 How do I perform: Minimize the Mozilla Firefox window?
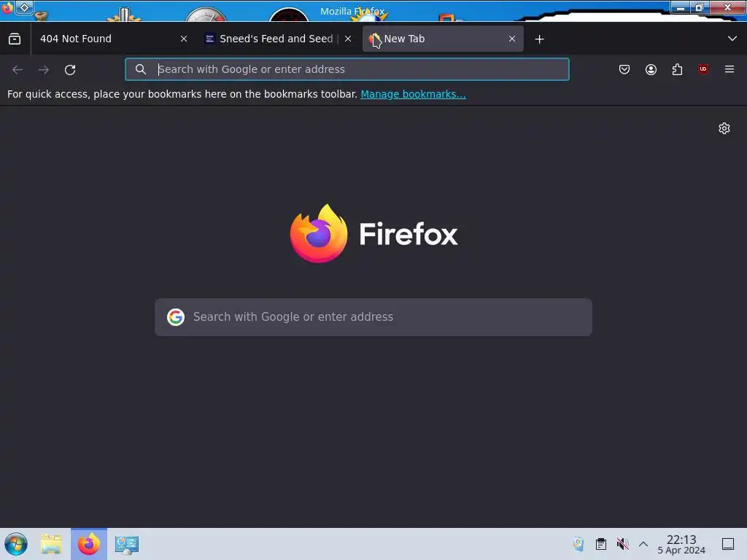(x=681, y=7)
